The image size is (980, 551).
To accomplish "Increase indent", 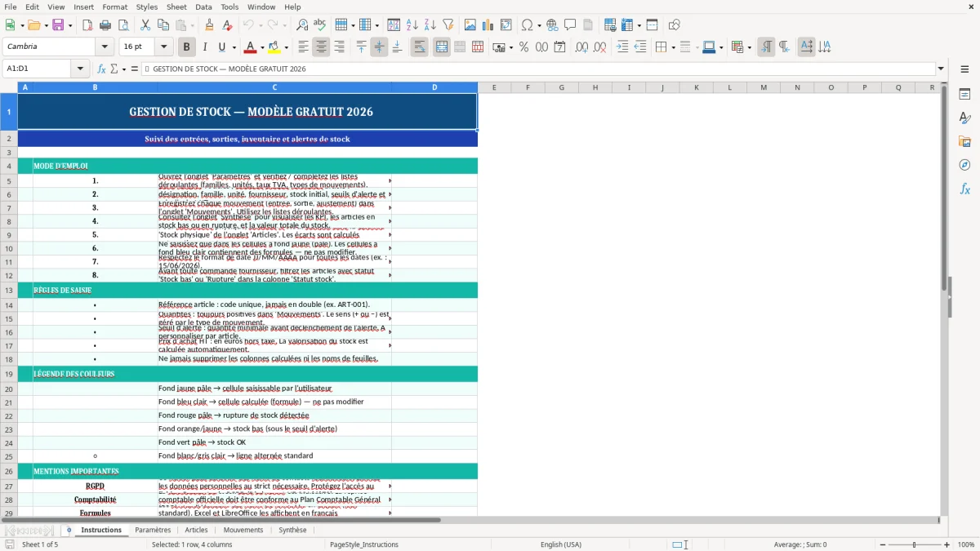I will tap(622, 47).
